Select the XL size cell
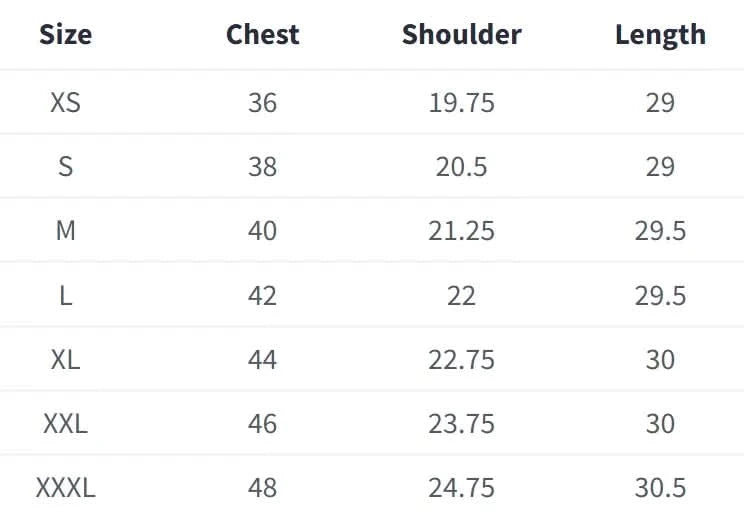This screenshot has height=528, width=744. pos(65,359)
